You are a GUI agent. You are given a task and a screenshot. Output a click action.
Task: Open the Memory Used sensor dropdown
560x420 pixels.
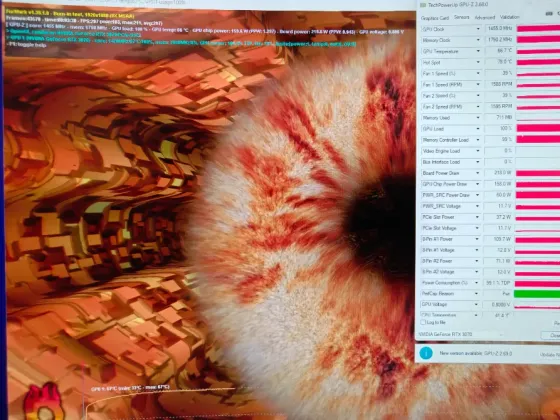tap(478, 118)
